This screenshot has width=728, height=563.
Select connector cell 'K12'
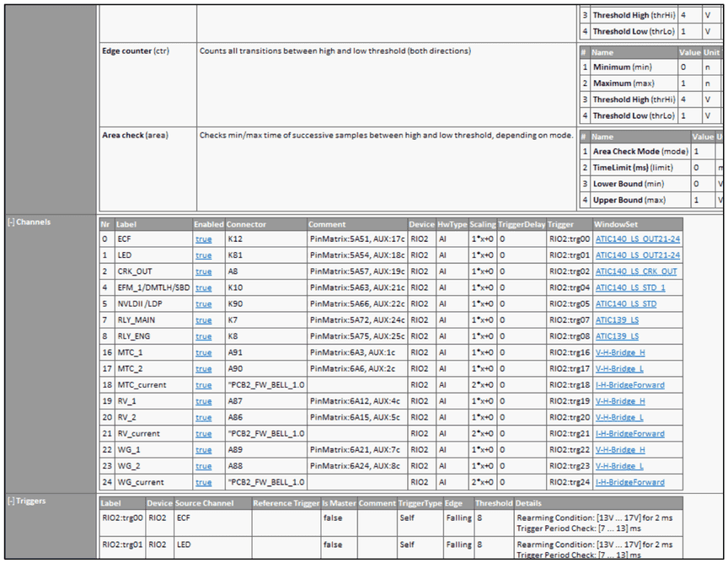coord(266,239)
